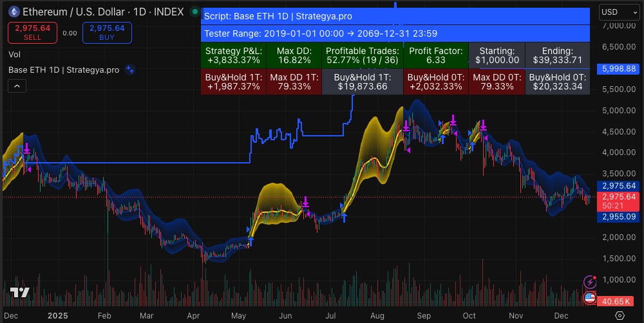Click the May label on time axis

coord(239,316)
